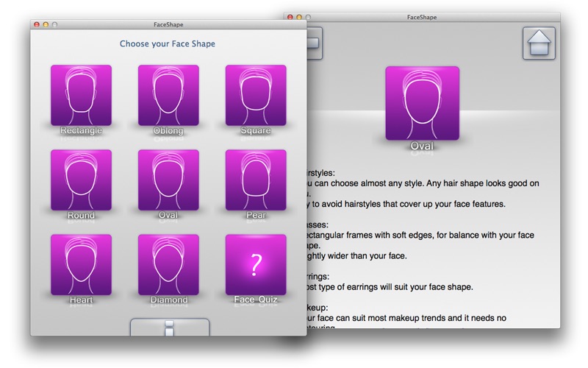Click the "Choose your Face Shape" heading

168,44
